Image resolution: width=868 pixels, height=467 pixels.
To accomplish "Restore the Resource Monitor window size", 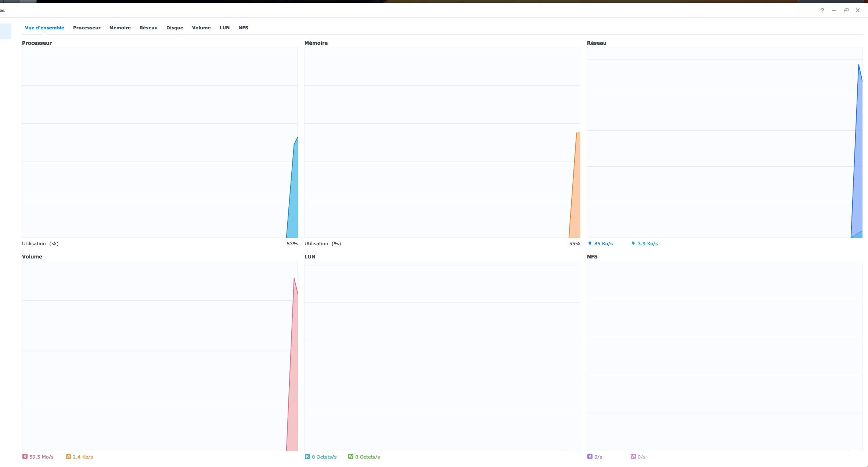I will click(x=846, y=10).
